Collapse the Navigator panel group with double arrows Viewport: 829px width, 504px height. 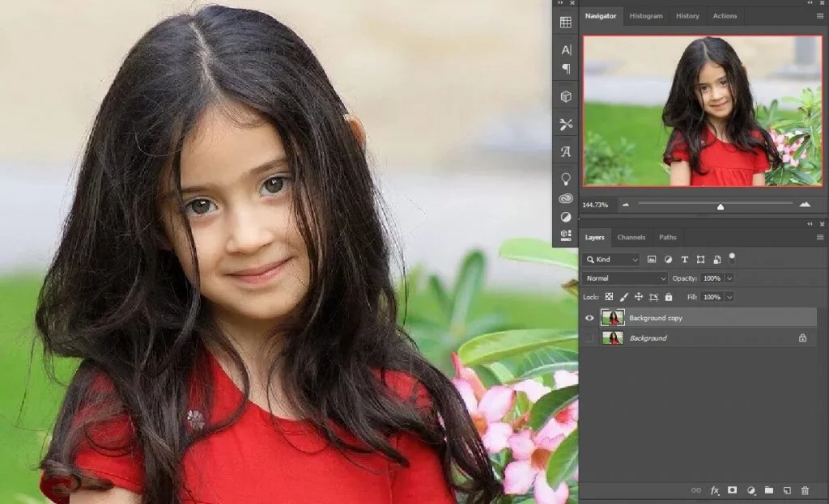(810, 2)
